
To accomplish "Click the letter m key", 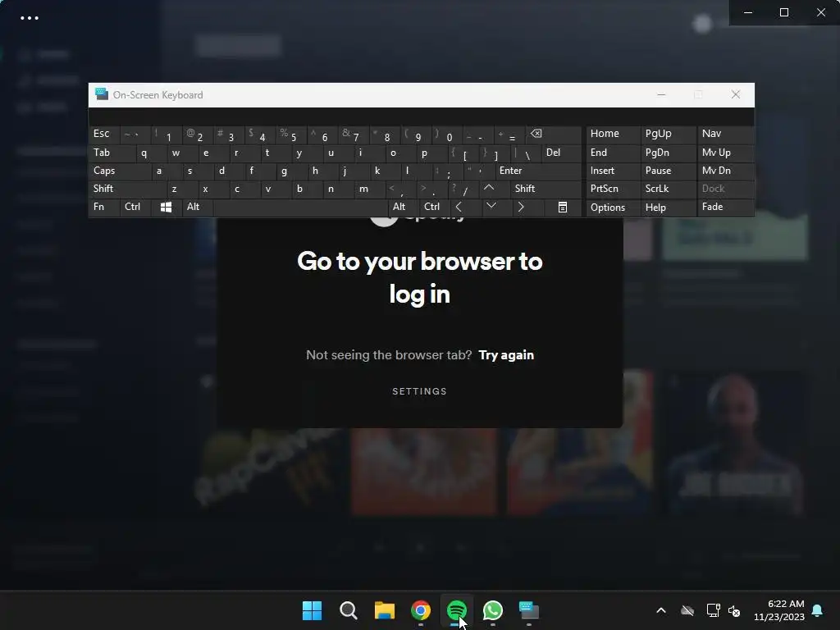I will 369,189.
